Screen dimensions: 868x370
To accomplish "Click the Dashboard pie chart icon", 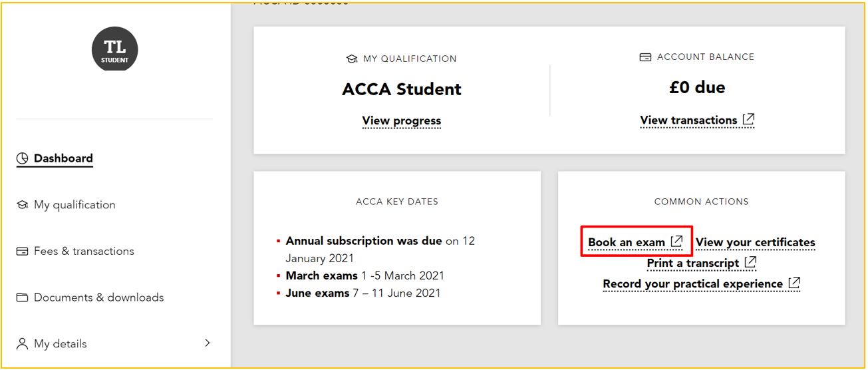I will (23, 158).
